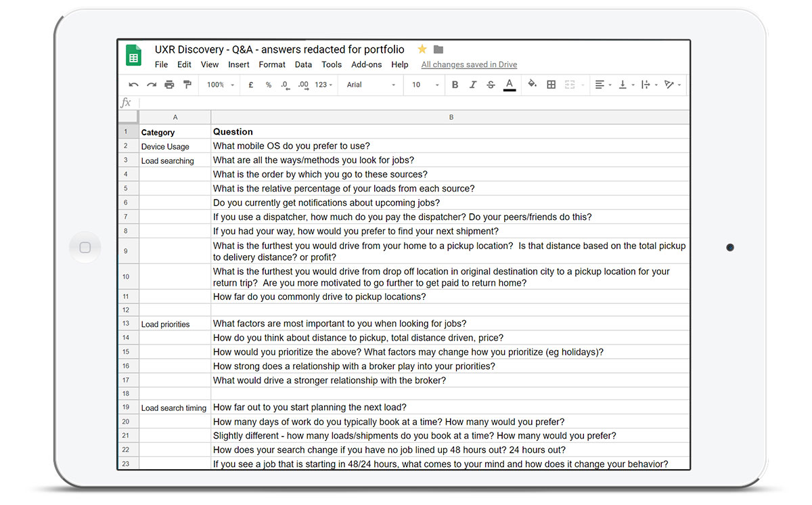Select 'What mobile OS do you prefer' cell
This screenshot has height=505, width=812.
coord(451,146)
